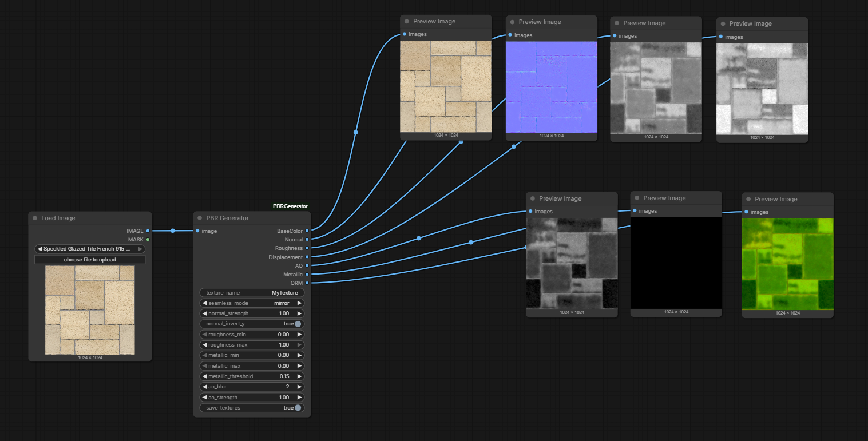Screen dimensions: 868x441
Task: Open the seamless_mode mirror option list
Action: (x=252, y=303)
